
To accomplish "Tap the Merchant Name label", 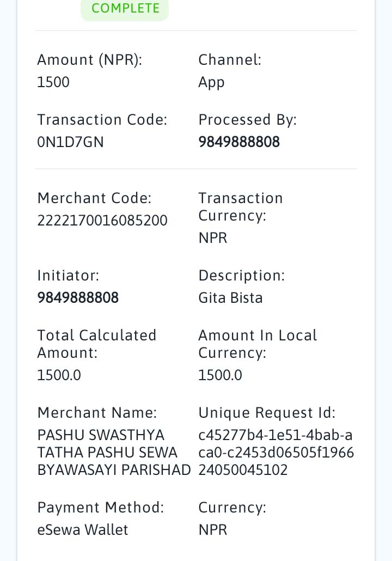I will pos(97,413).
